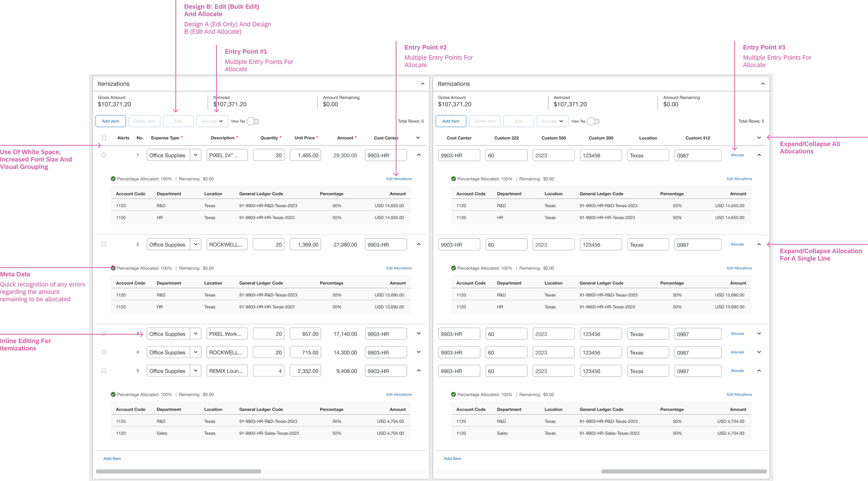Click Description field PIXEL 24" in row 1
868x481 pixels.
click(227, 155)
